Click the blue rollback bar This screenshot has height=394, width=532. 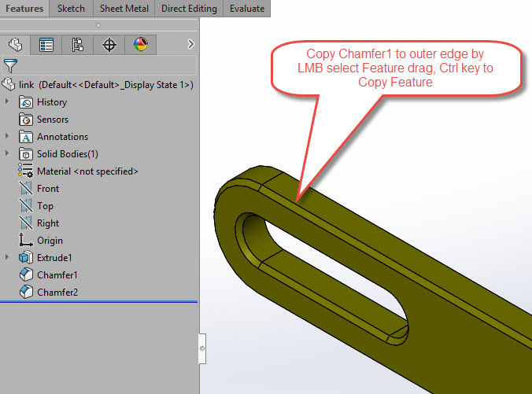click(x=98, y=301)
